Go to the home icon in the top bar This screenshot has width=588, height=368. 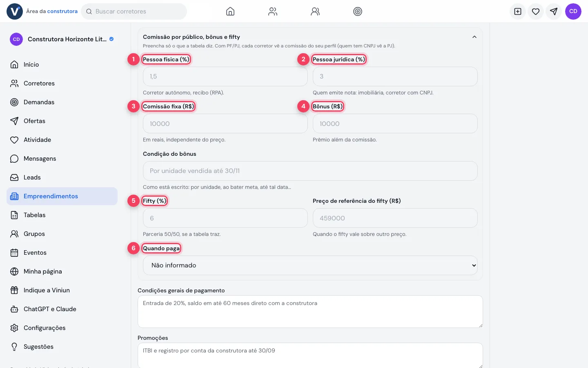230,11
